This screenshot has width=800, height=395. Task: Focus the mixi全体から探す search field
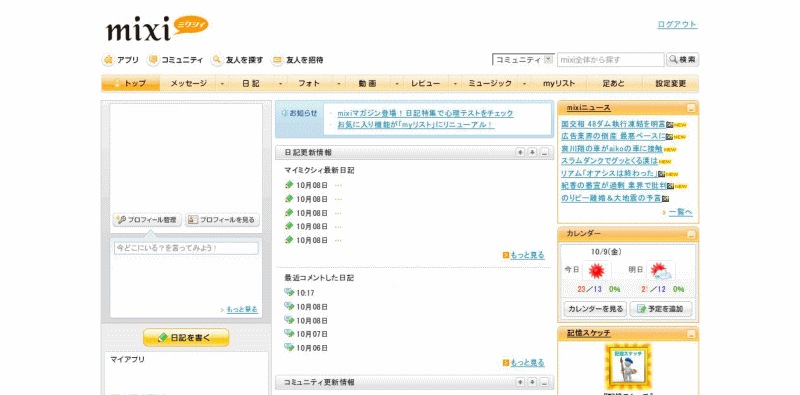pyautogui.click(x=611, y=60)
